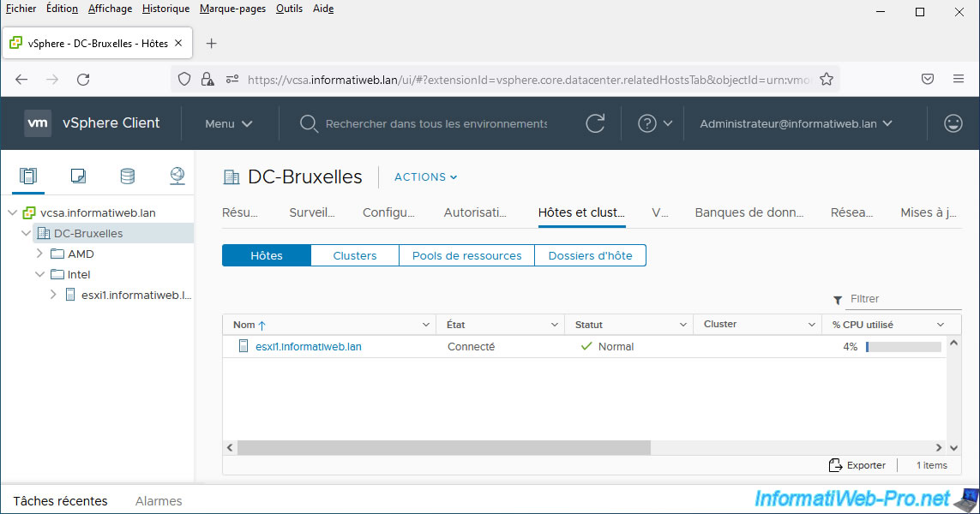Click the padlock site security icon
980x514 pixels.
tap(207, 80)
